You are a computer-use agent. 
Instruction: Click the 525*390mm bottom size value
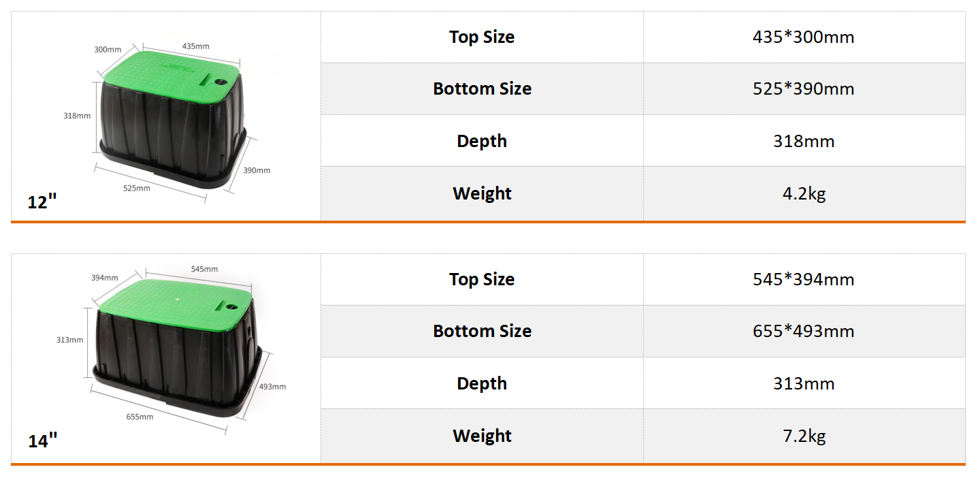point(803,89)
